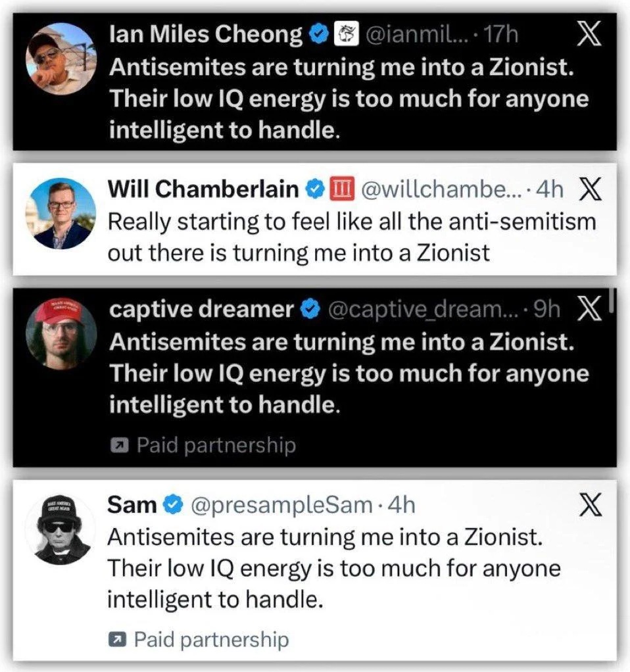
Task: Click the X logo on Ian Miles Cheong's post
Action: click(x=589, y=35)
